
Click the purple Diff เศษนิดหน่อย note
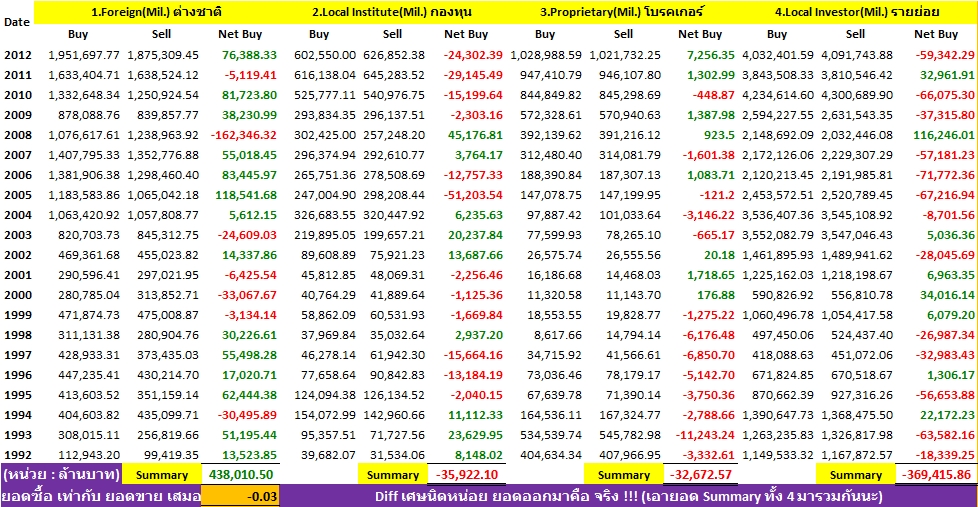pyautogui.click(x=628, y=496)
